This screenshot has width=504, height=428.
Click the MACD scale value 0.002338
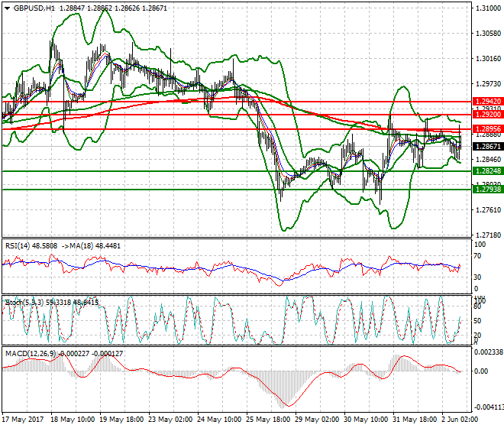pos(489,352)
